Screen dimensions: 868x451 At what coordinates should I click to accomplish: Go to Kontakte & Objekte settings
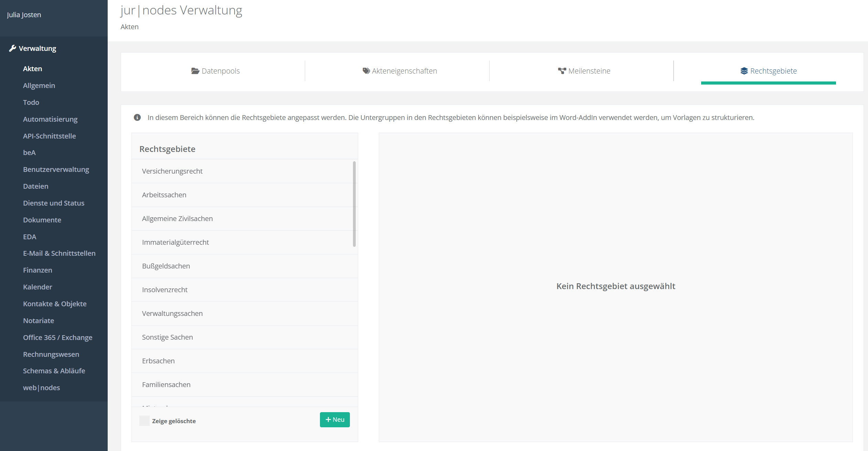coord(55,304)
